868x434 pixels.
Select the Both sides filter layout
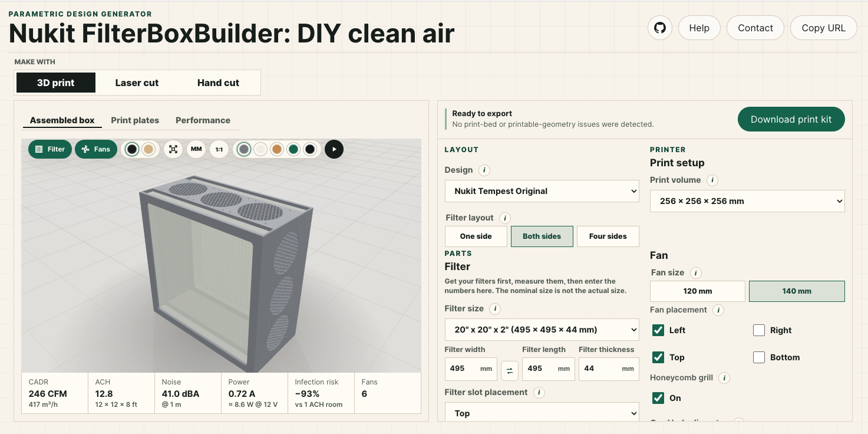[542, 236]
